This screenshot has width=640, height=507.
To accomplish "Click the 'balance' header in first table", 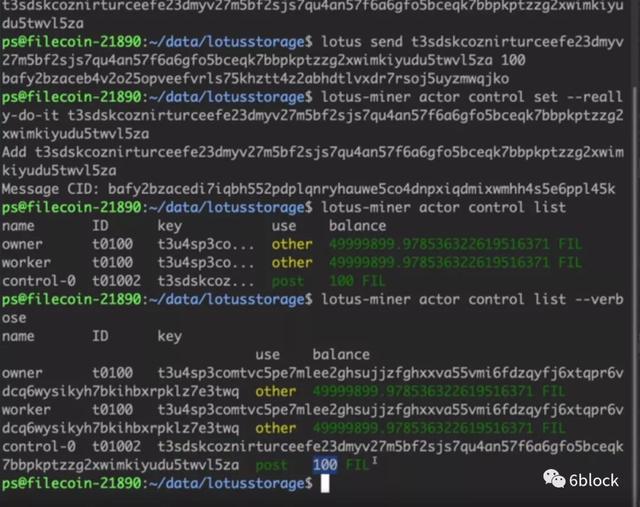I will click(357, 225).
